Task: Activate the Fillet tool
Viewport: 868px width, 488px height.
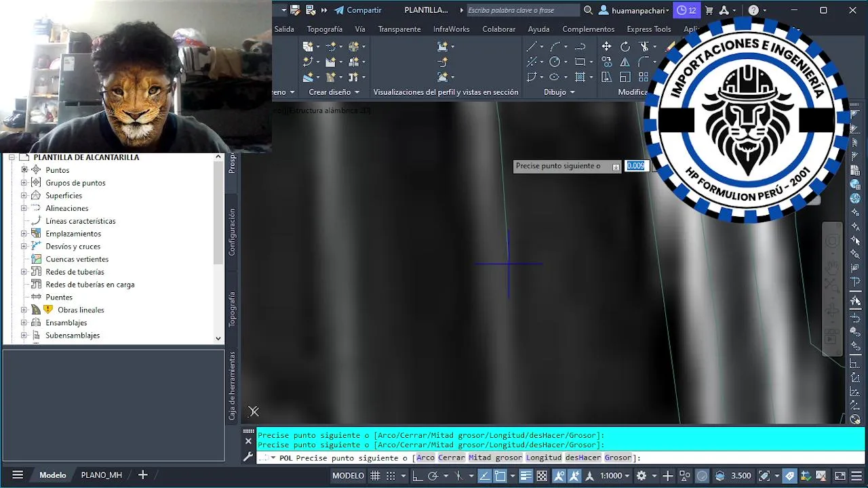Action: pyautogui.click(x=644, y=62)
